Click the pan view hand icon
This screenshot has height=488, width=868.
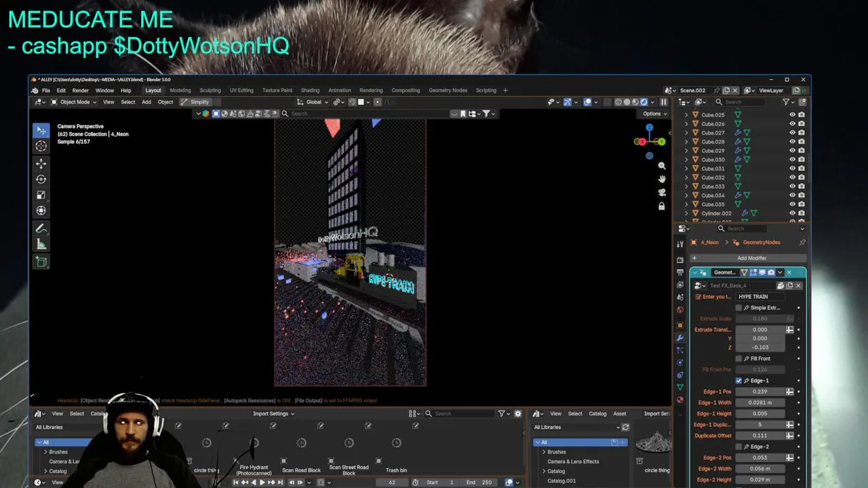point(662,179)
